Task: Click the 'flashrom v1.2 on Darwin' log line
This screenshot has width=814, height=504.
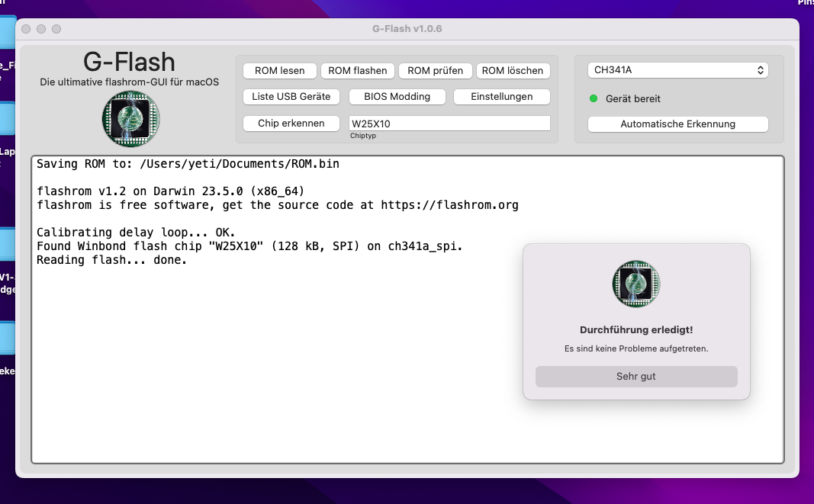Action: click(x=170, y=191)
